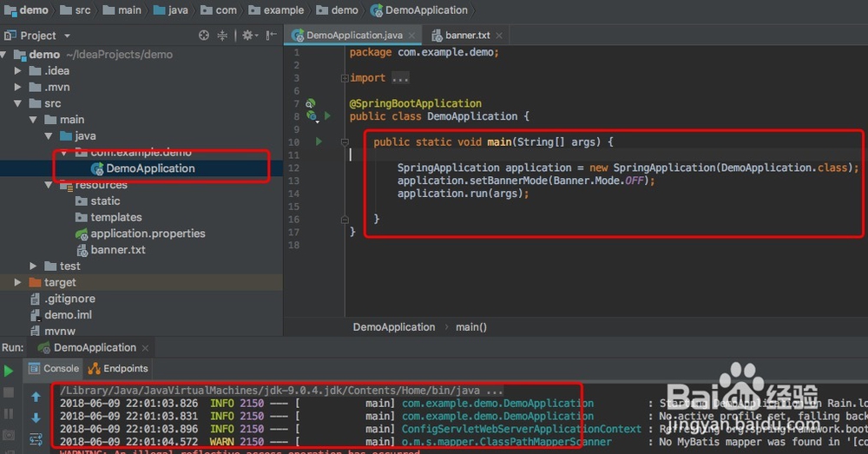Click main in the navigation breadcrumb
868x454 pixels.
[122, 10]
